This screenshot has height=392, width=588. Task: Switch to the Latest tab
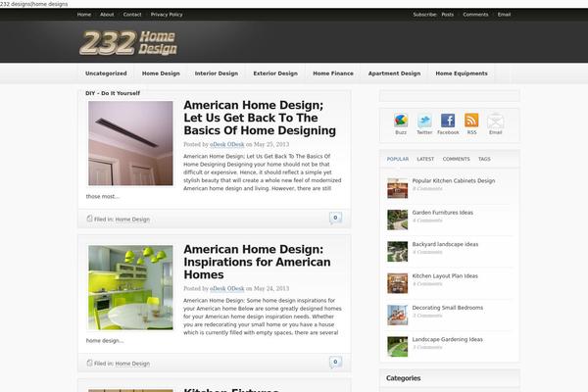[425, 159]
